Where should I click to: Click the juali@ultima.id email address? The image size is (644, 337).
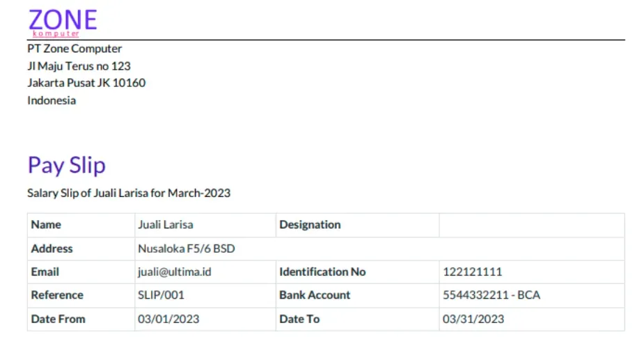[174, 272]
